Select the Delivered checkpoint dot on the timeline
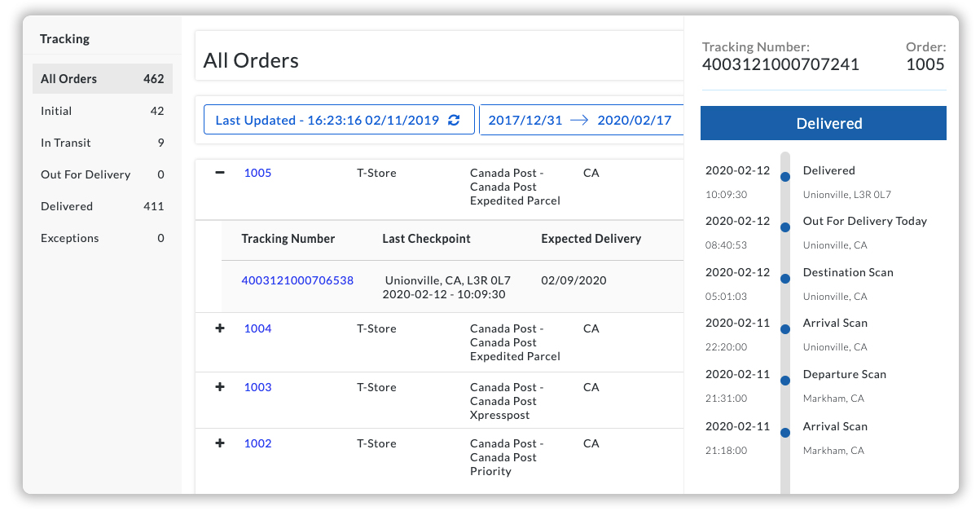 point(784,176)
